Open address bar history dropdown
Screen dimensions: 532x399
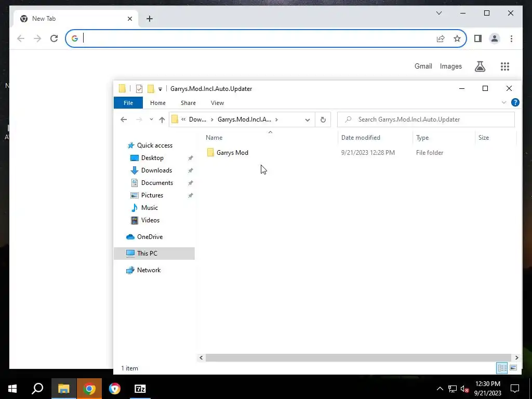308,120
